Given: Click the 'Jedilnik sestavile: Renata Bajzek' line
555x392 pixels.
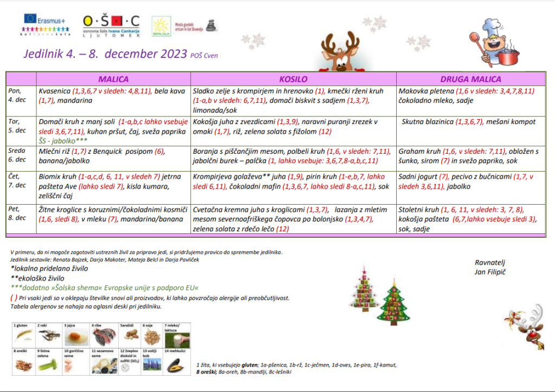Looking at the screenshot, I should point(105,260).
